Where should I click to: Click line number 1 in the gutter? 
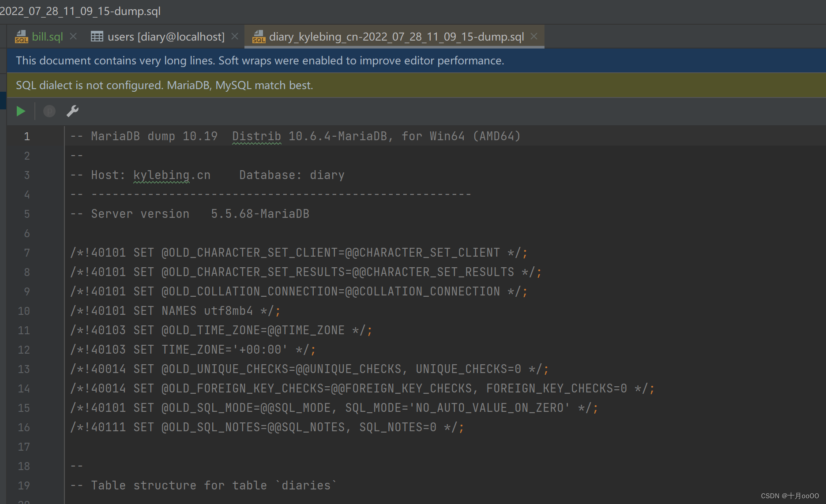tap(27, 136)
